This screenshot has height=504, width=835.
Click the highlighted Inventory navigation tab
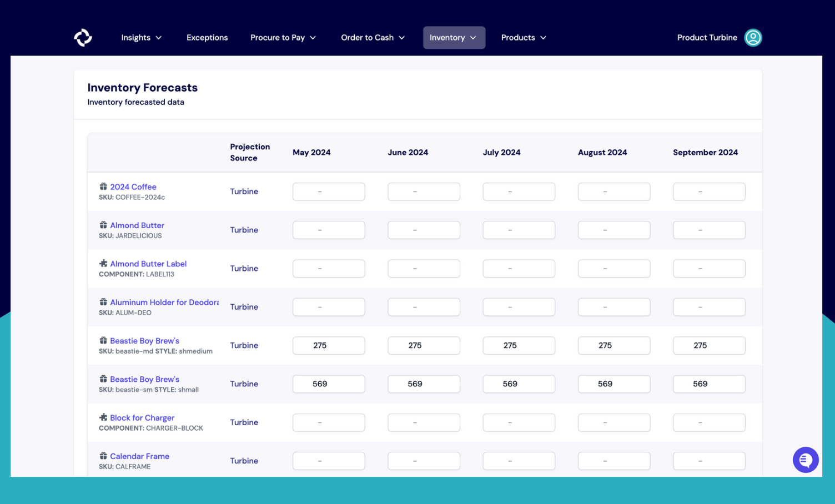(454, 37)
